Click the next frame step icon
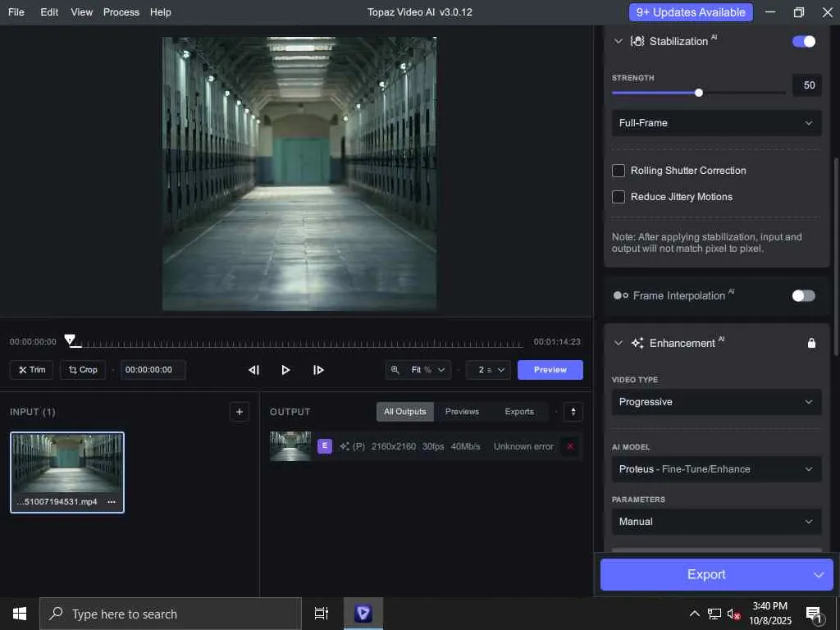The height and width of the screenshot is (630, 840). click(318, 370)
